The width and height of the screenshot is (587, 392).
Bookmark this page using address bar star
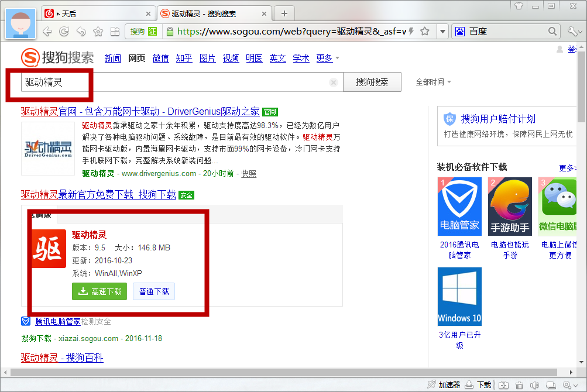425,32
